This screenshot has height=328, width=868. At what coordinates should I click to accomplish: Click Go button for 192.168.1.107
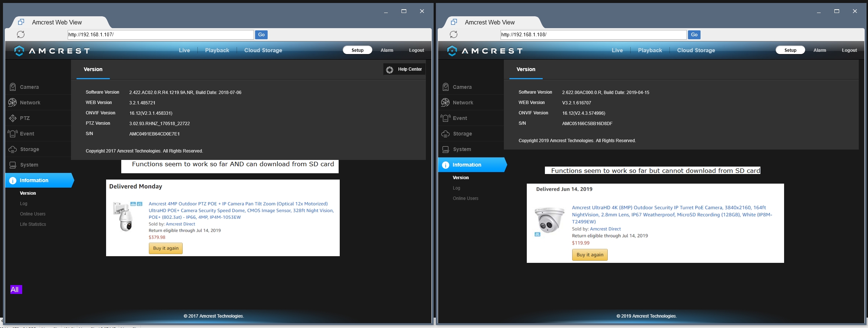coord(261,34)
